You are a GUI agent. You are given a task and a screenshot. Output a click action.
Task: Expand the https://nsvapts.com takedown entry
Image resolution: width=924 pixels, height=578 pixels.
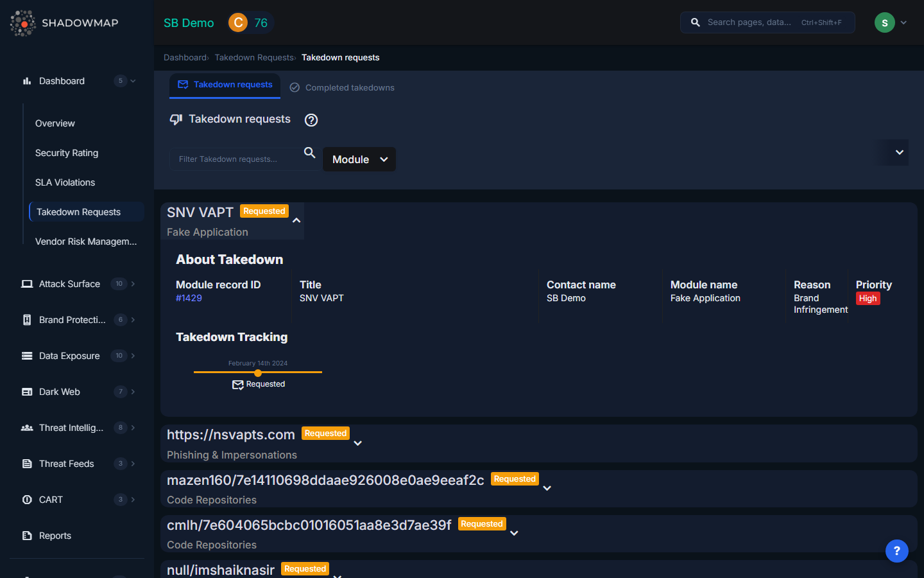tap(358, 443)
